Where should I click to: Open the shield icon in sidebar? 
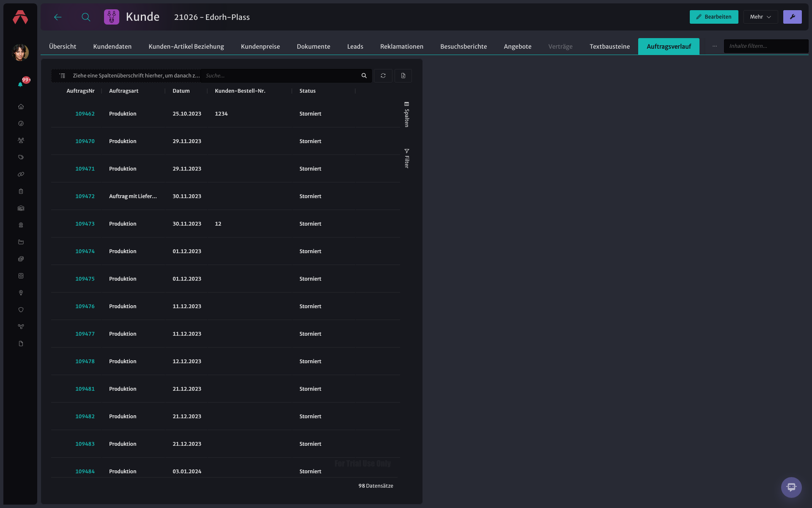(21, 310)
